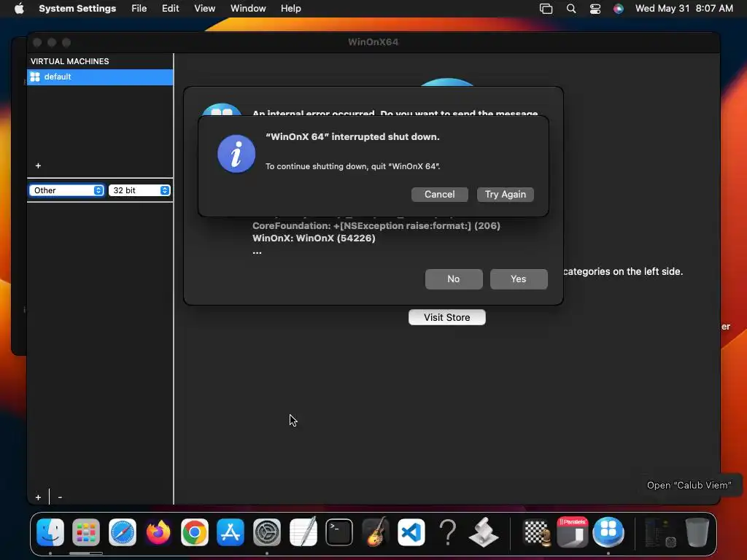Launch Safari from the Dock

point(123,532)
